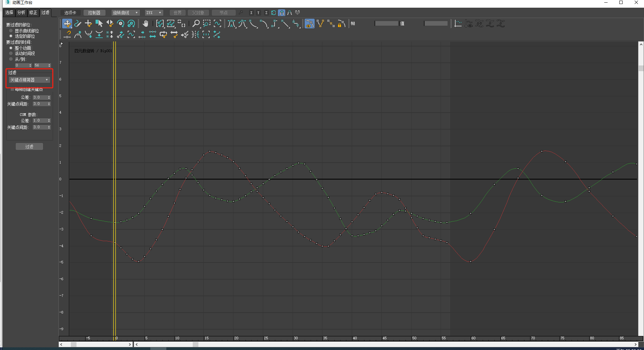Image resolution: width=644 pixels, height=350 pixels.
Task: Click the Mirror keys icon
Action: click(195, 34)
